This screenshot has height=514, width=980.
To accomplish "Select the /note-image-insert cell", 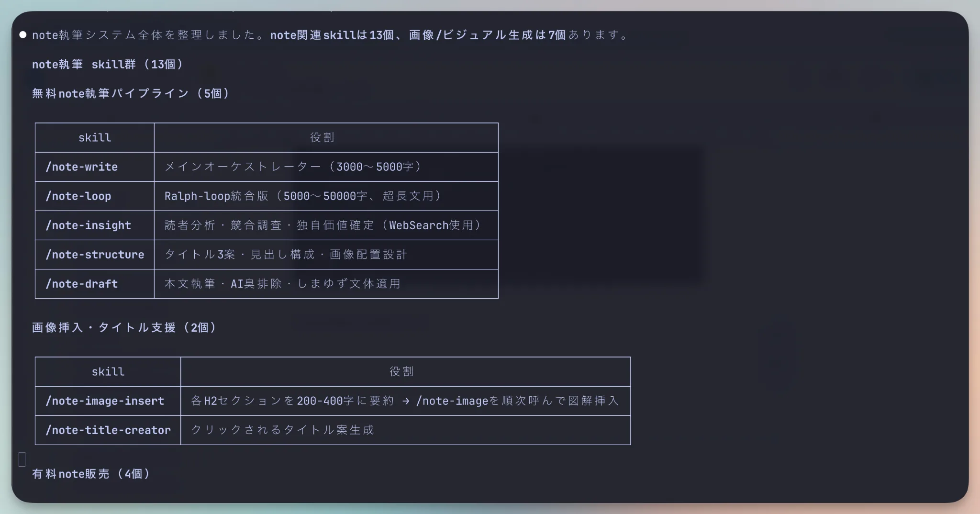I will [x=108, y=401].
